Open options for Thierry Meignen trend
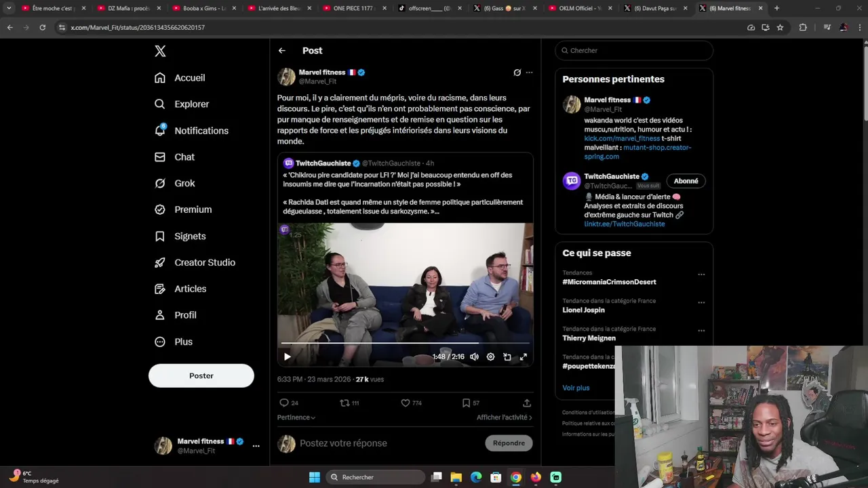The width and height of the screenshot is (868, 488). tap(701, 331)
